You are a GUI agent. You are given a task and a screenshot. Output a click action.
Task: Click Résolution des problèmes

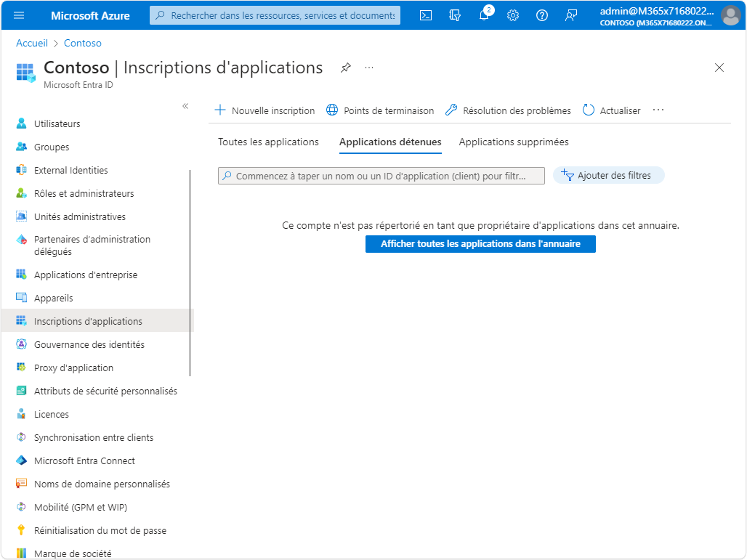[x=508, y=110]
